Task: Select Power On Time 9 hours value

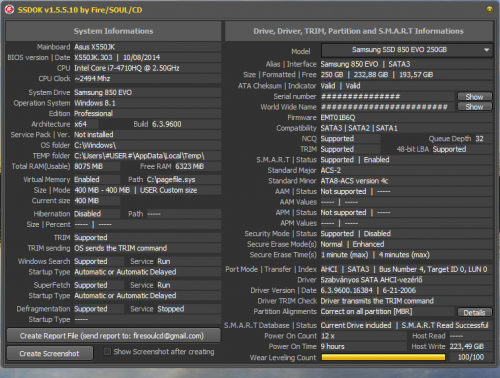Action: click(x=332, y=347)
